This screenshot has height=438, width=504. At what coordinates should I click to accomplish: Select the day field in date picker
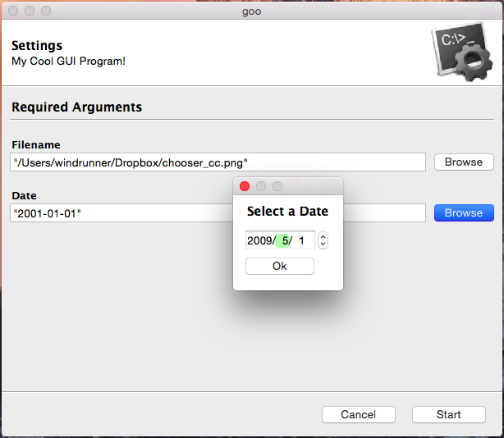pos(302,240)
